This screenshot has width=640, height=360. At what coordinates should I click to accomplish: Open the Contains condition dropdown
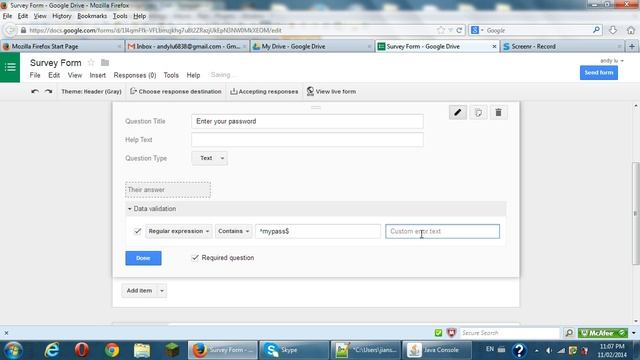(x=233, y=231)
